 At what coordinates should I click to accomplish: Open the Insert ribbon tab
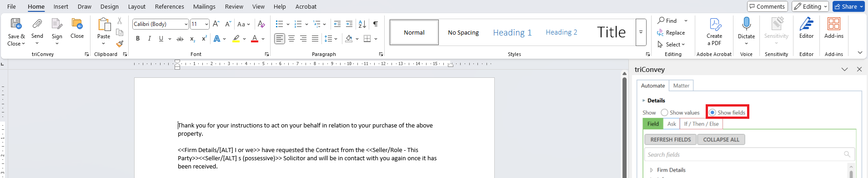[60, 6]
